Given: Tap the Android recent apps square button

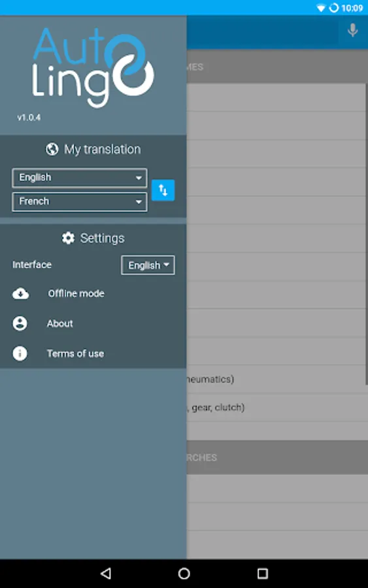Looking at the screenshot, I should pos(263,573).
